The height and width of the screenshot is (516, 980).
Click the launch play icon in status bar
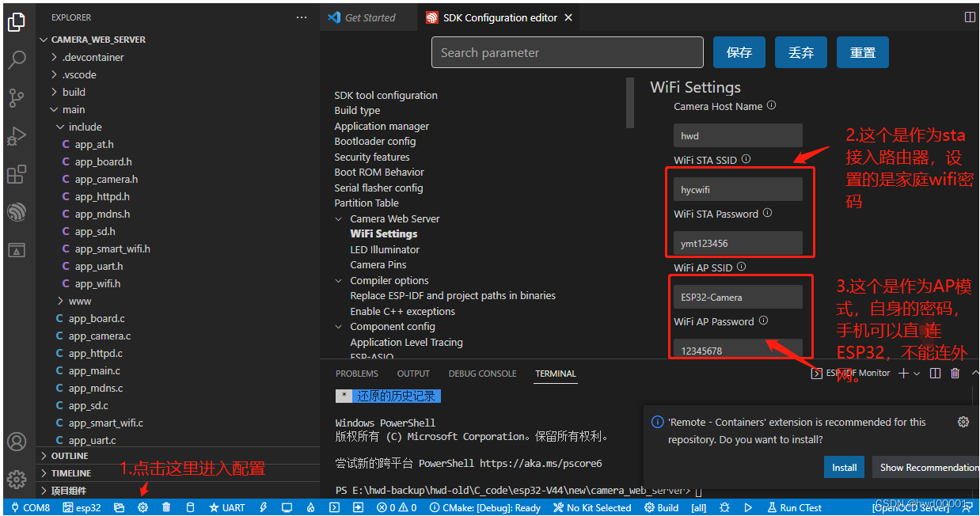coord(749,508)
